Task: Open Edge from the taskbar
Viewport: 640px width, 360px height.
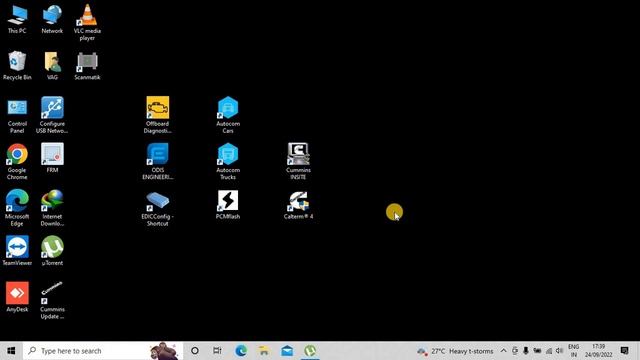Action: [x=241, y=351]
